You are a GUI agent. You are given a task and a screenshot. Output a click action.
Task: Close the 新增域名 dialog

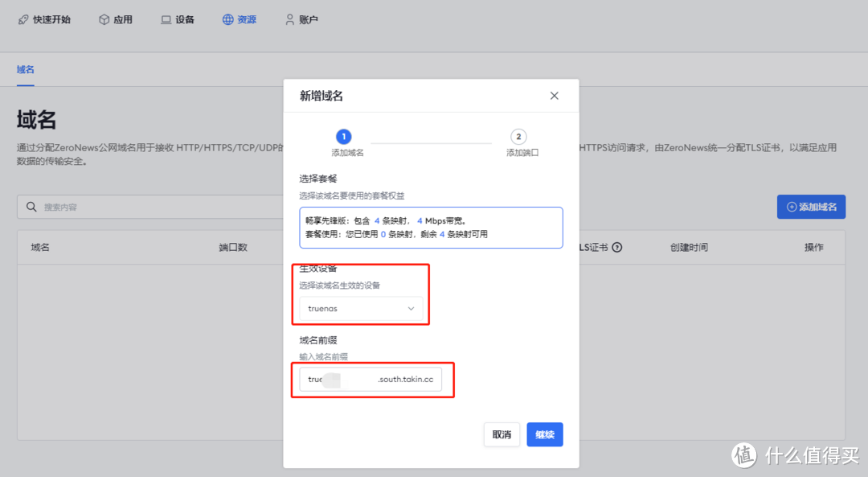(554, 95)
